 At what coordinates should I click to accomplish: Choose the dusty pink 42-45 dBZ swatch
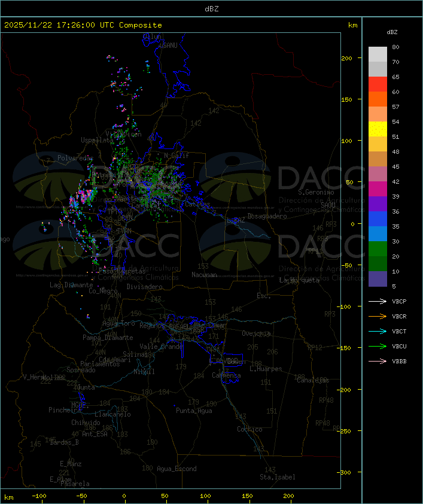(x=378, y=174)
